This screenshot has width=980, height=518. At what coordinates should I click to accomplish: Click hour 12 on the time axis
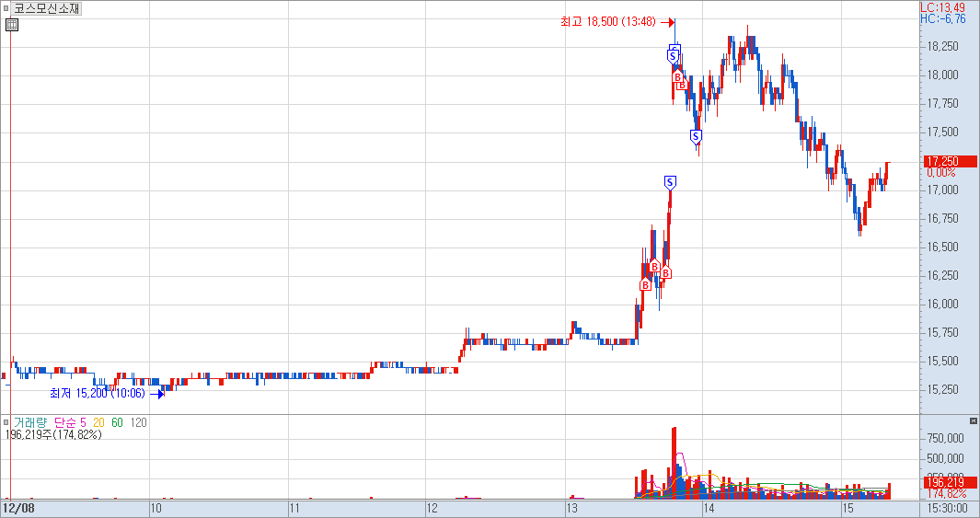click(433, 509)
